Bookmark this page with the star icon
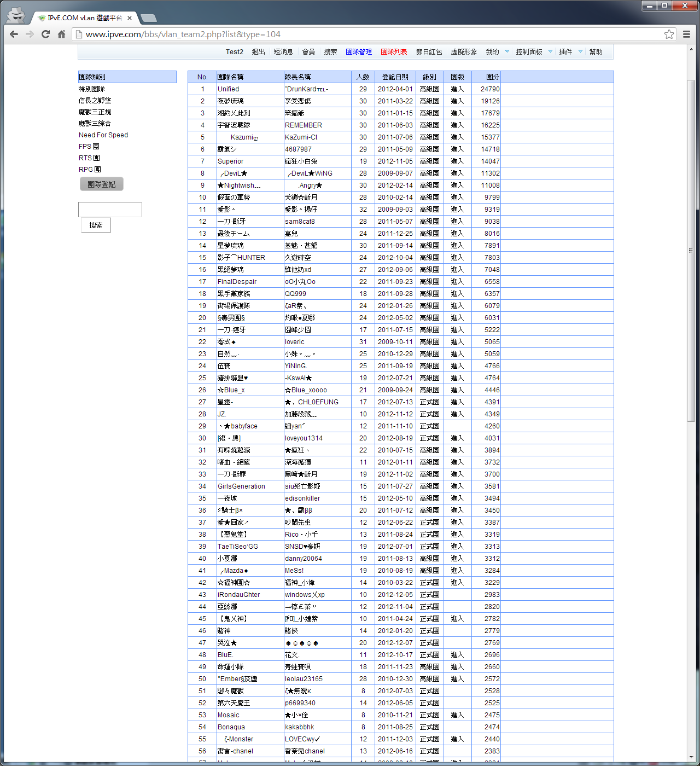The height and width of the screenshot is (766, 700). coord(669,34)
